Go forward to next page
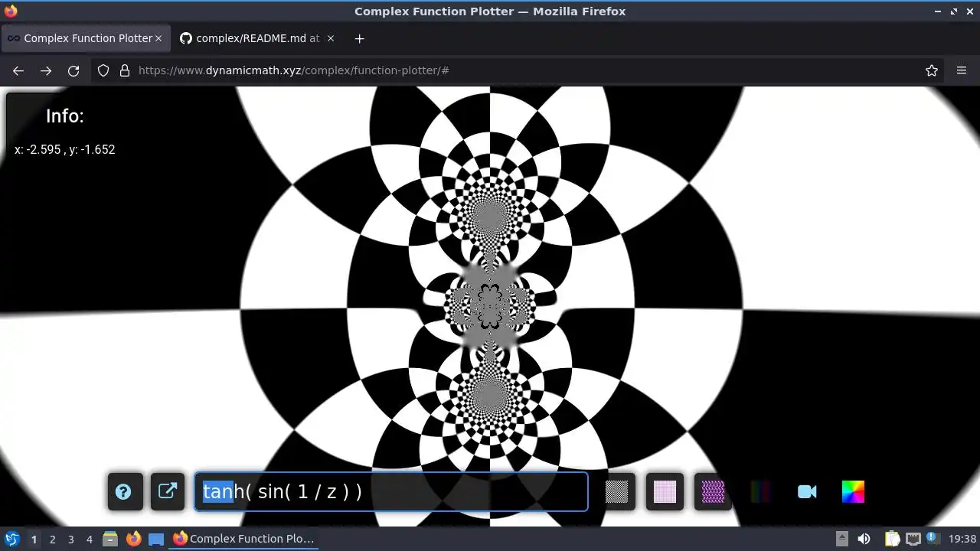980x551 pixels. 46,70
